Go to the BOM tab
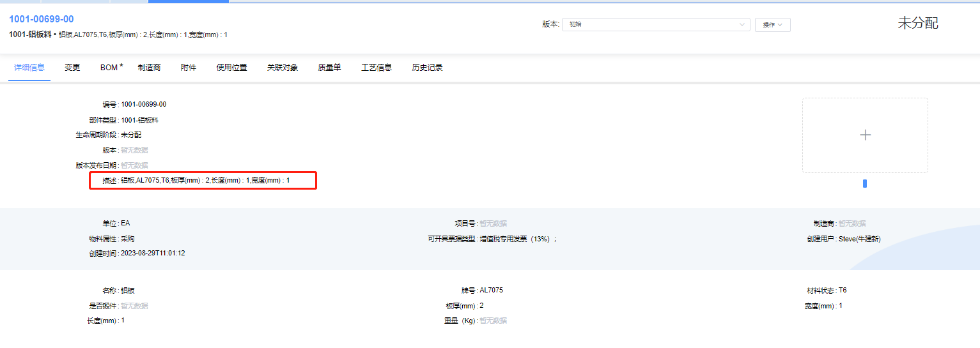The width and height of the screenshot is (980, 348). point(109,68)
